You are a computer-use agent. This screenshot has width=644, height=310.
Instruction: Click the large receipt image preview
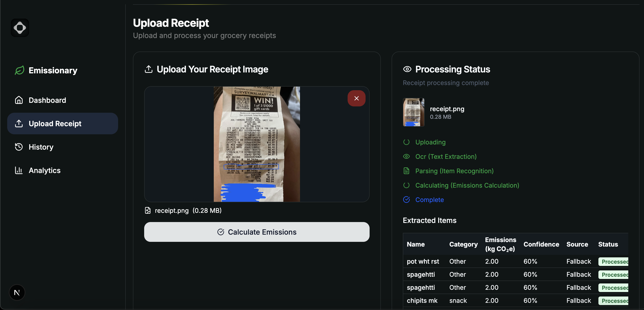(x=256, y=144)
